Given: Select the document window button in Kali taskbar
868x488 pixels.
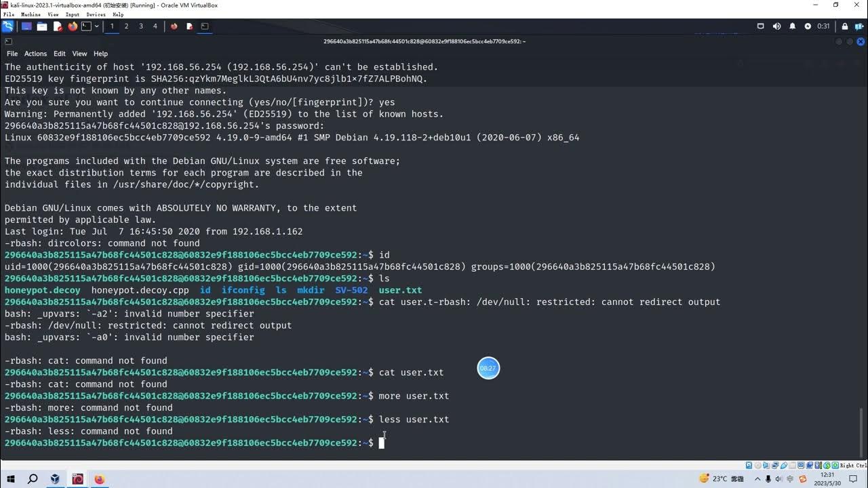Looking at the screenshot, I should (x=189, y=26).
